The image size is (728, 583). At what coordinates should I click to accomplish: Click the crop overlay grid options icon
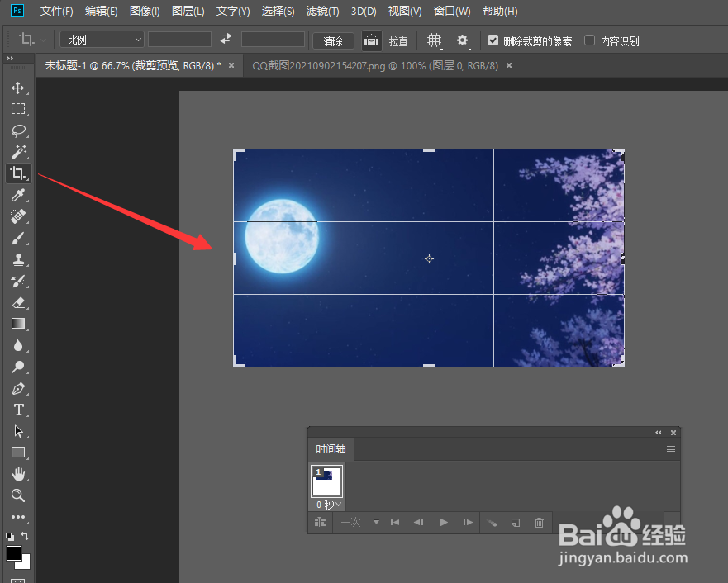point(434,40)
